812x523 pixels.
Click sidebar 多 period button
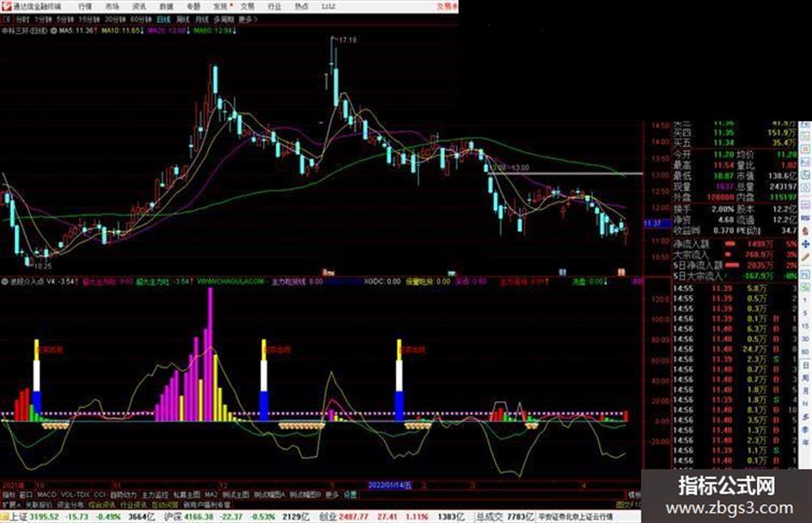pyautogui.click(x=805, y=417)
